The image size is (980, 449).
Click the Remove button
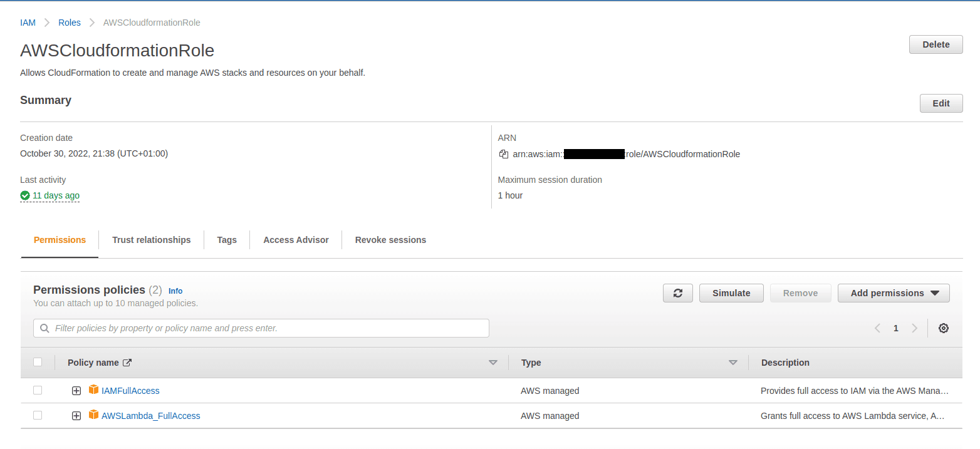[800, 293]
